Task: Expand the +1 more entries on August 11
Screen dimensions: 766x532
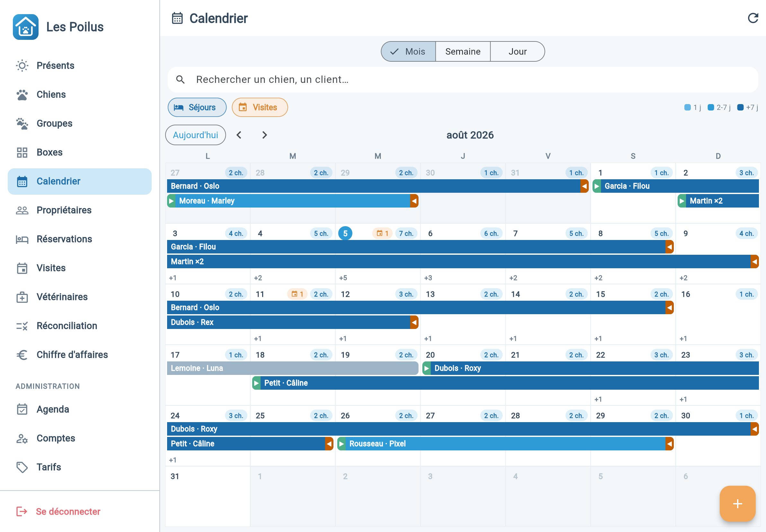Action: [x=258, y=338]
